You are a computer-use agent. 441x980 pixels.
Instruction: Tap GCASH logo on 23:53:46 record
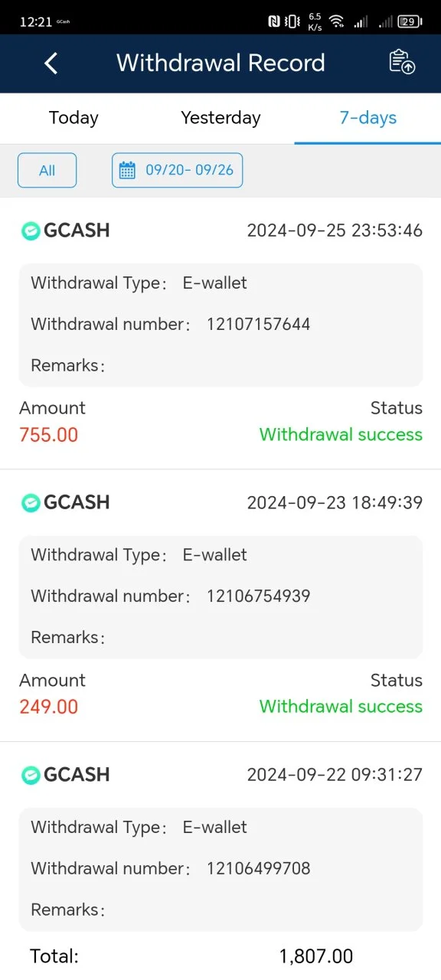point(31,230)
